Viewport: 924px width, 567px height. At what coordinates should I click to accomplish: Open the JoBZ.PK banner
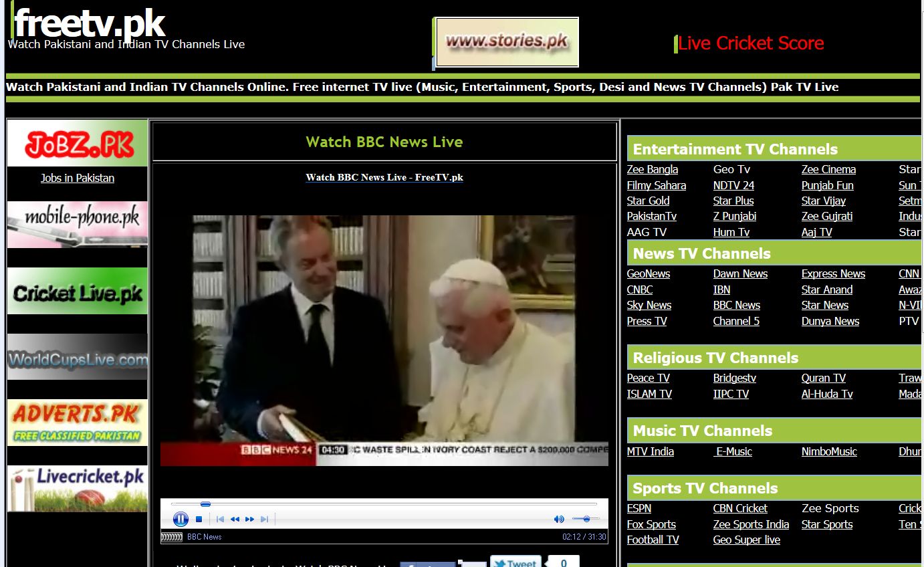(78, 144)
